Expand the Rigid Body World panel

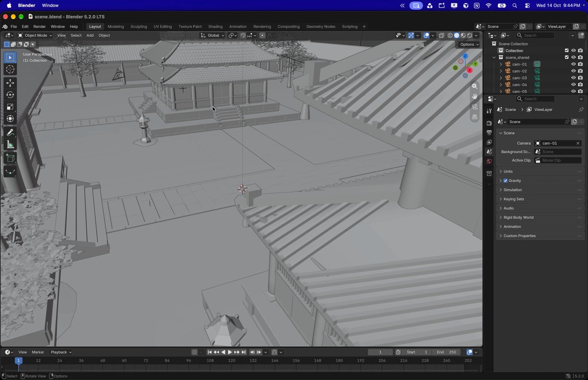point(539,217)
